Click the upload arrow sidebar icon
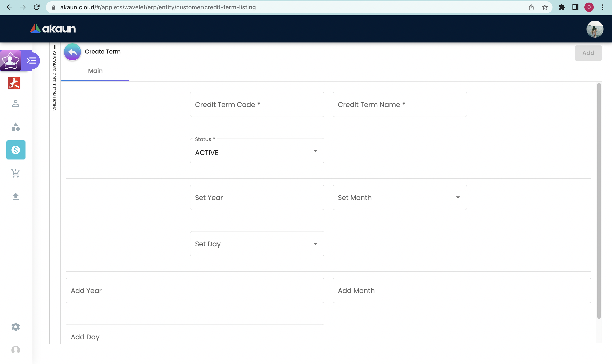 [x=16, y=196]
